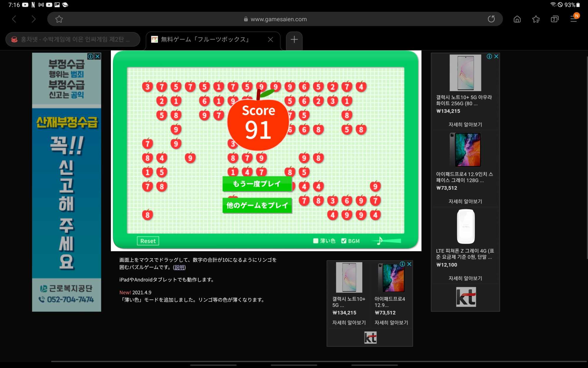This screenshot has height=368, width=588.
Task: Reload the gamesaien.com page
Action: point(491,19)
